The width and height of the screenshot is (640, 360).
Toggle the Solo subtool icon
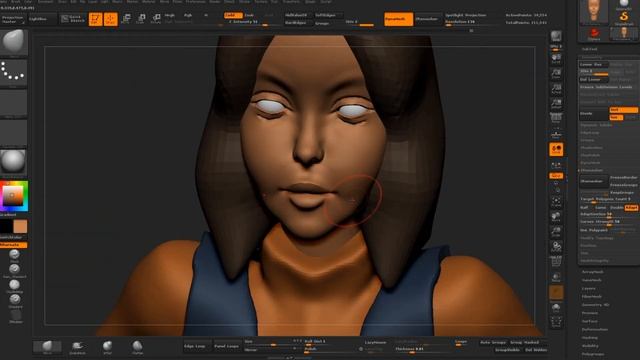point(556,307)
